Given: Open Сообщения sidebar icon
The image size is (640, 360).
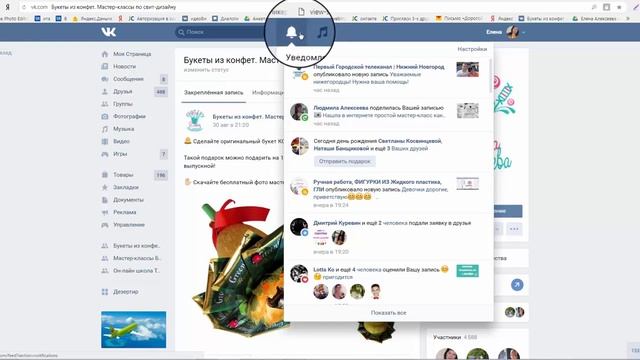Looking at the screenshot, I should click(105, 79).
